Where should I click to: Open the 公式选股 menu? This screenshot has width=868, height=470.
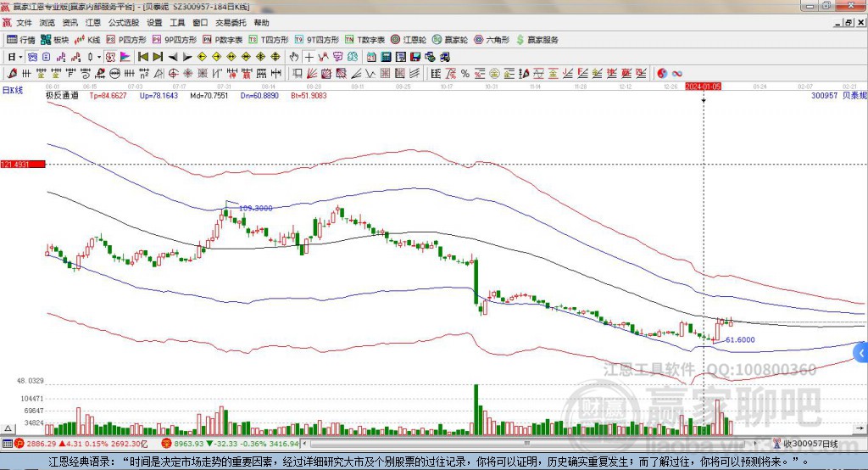[123, 23]
